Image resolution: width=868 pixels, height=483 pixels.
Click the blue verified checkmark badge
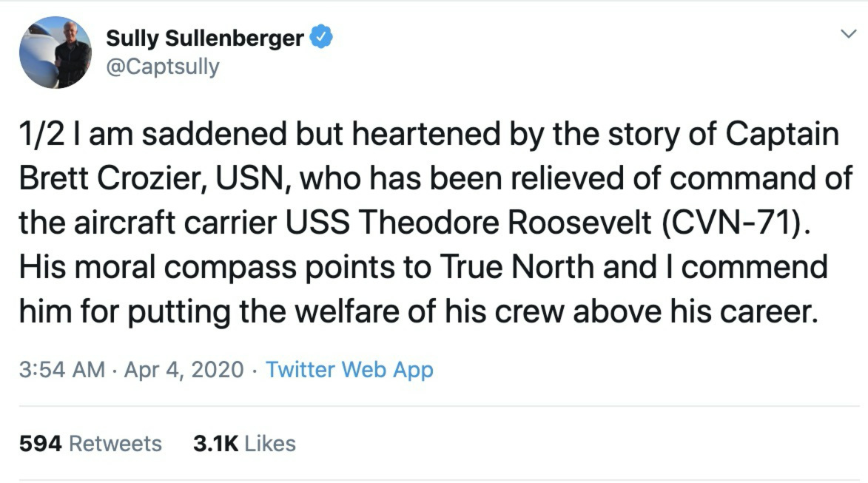tap(320, 38)
